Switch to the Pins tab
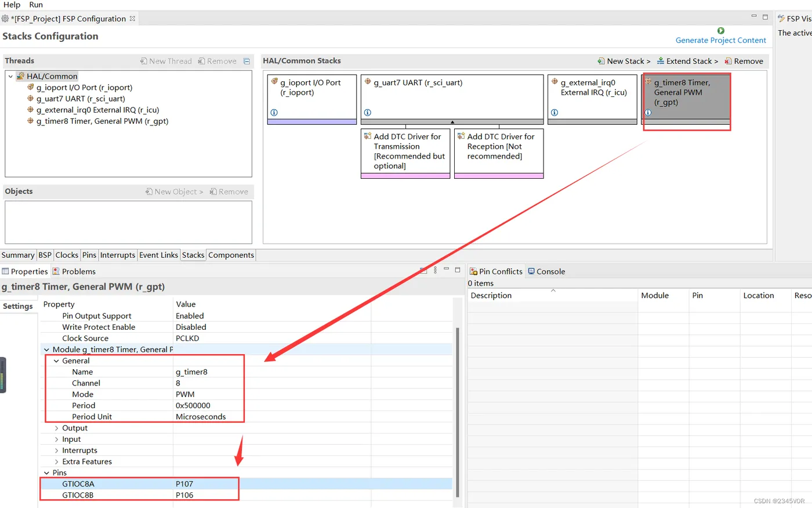Screen dimensions: 812x508 pos(89,255)
